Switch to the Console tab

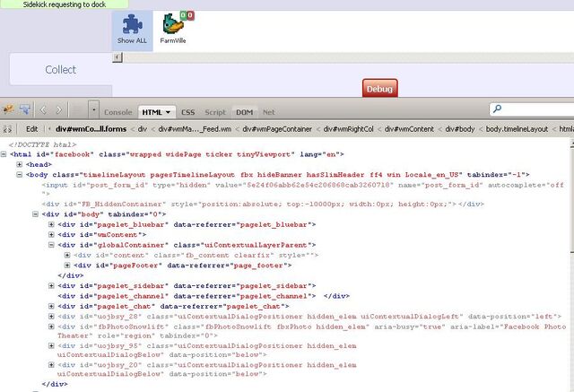coord(117,112)
